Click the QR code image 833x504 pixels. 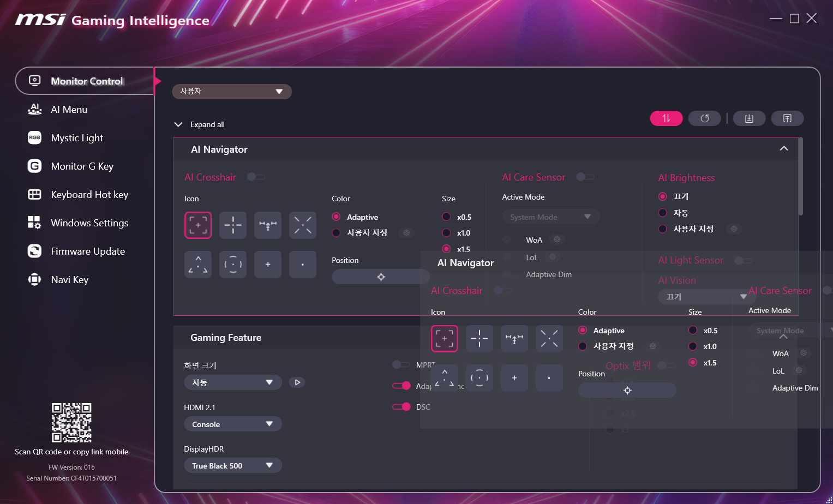coord(71,423)
